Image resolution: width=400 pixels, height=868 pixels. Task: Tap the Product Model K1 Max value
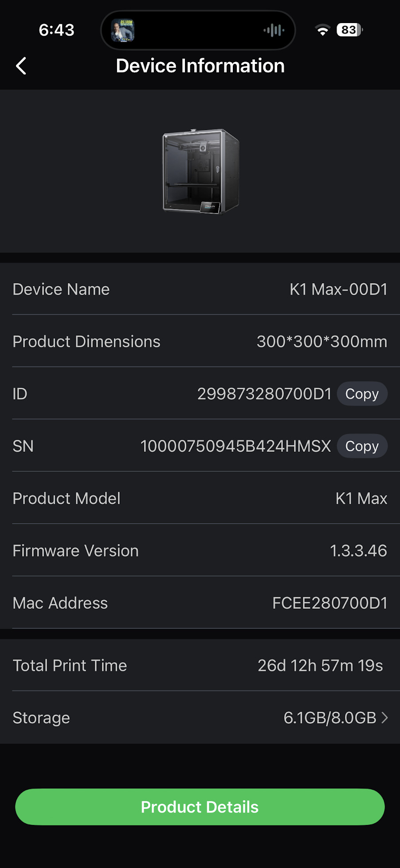[x=361, y=498]
